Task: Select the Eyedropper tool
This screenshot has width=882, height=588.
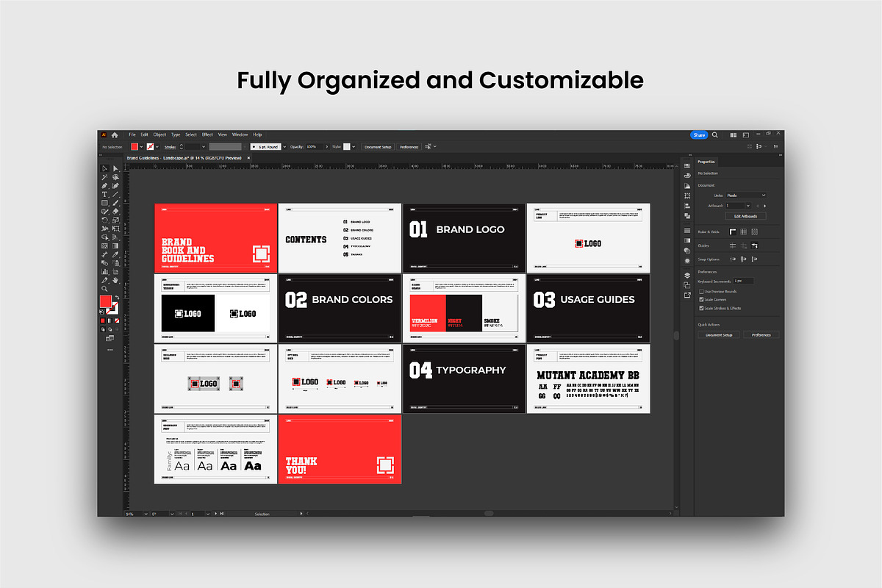Action: coord(115,254)
